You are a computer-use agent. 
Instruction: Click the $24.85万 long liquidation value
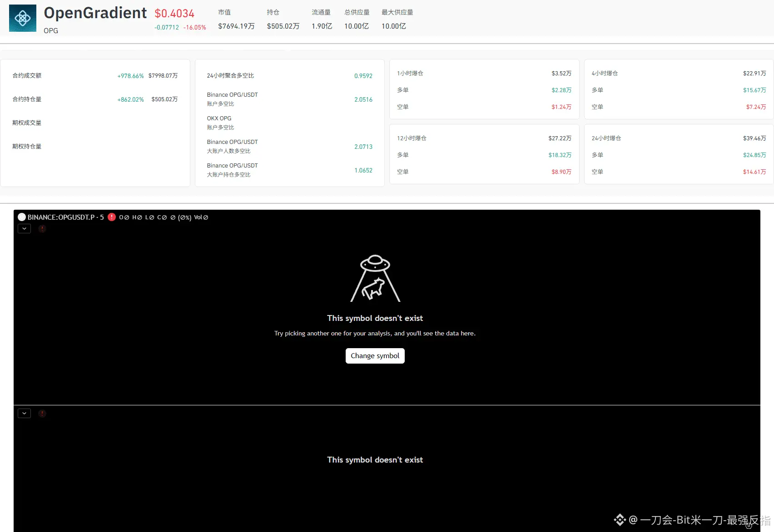click(754, 155)
